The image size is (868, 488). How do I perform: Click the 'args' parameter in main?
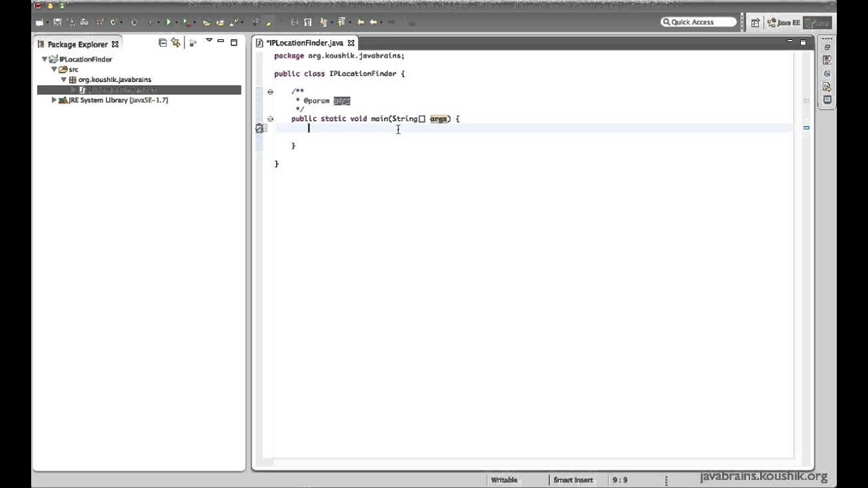(x=438, y=119)
